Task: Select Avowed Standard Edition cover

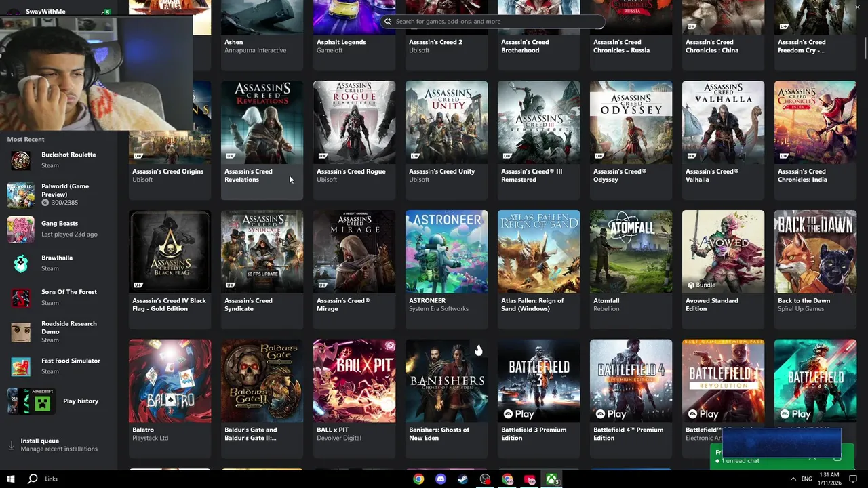Action: click(723, 251)
